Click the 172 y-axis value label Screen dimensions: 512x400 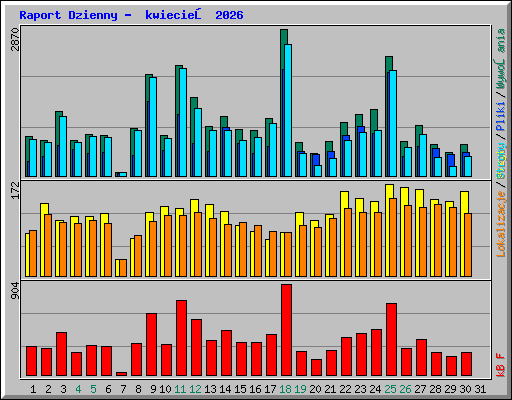point(15,191)
